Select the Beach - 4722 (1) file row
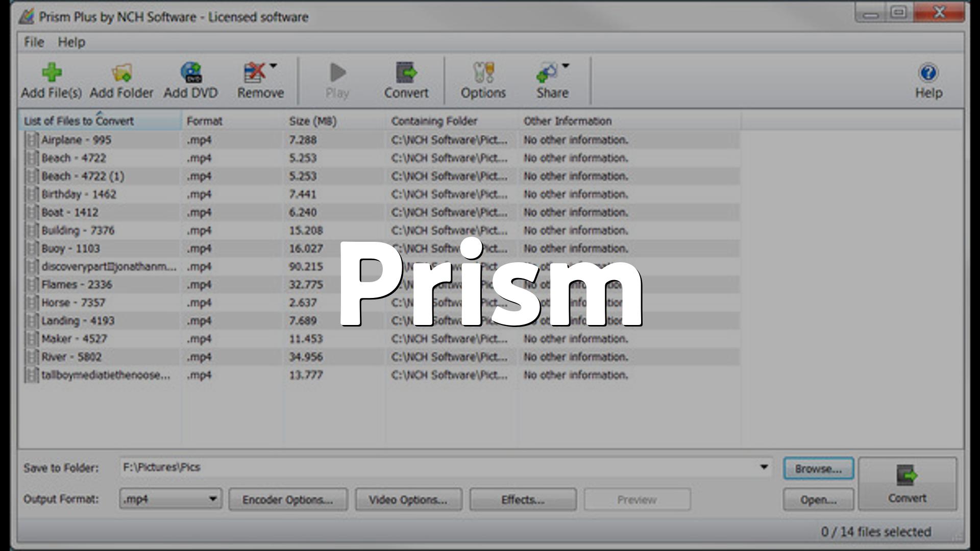Screen dimensions: 980x551 pyautogui.click(x=380, y=176)
